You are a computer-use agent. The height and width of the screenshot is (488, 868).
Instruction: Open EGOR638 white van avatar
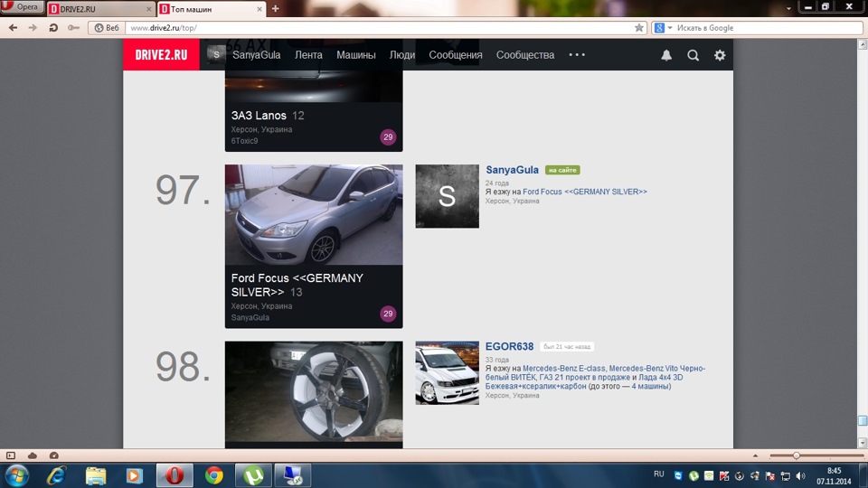448,373
